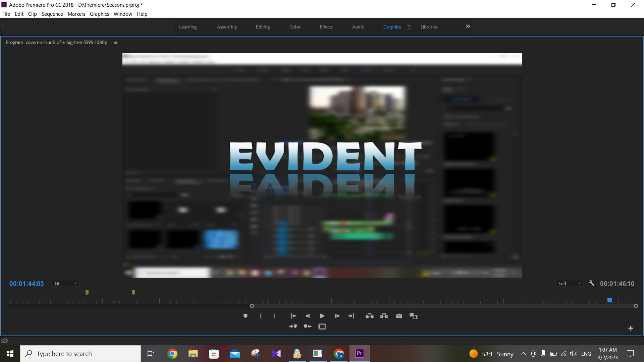Expand the workspace overflow chevrons
This screenshot has width=644, height=362.
point(468,26)
